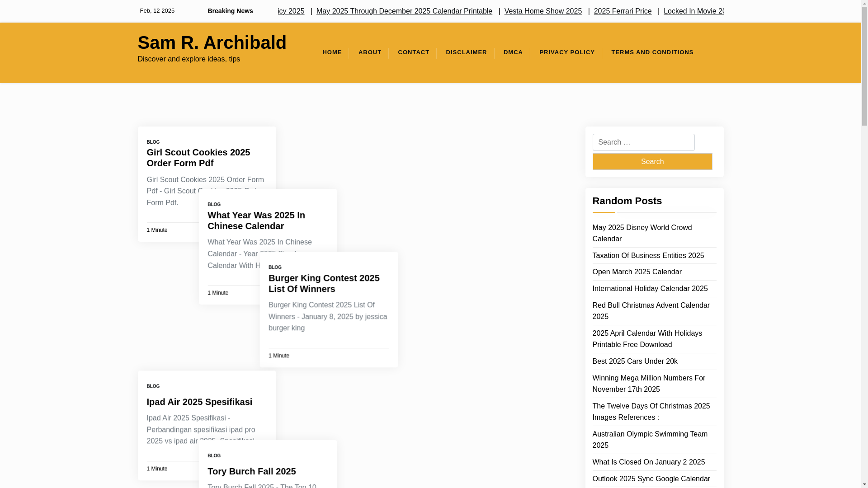This screenshot has width=868, height=488.
Task: Click '1 Minute' under Burger King Contest post
Action: (279, 356)
